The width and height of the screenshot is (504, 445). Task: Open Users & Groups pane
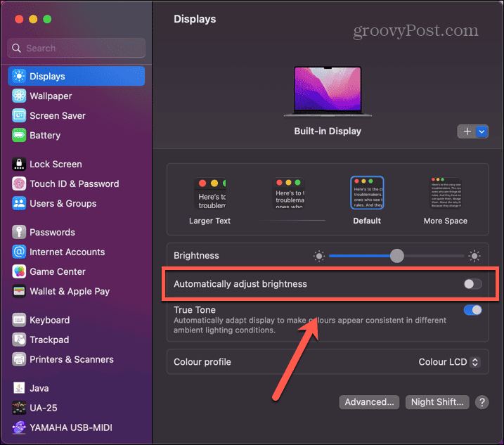[76, 203]
